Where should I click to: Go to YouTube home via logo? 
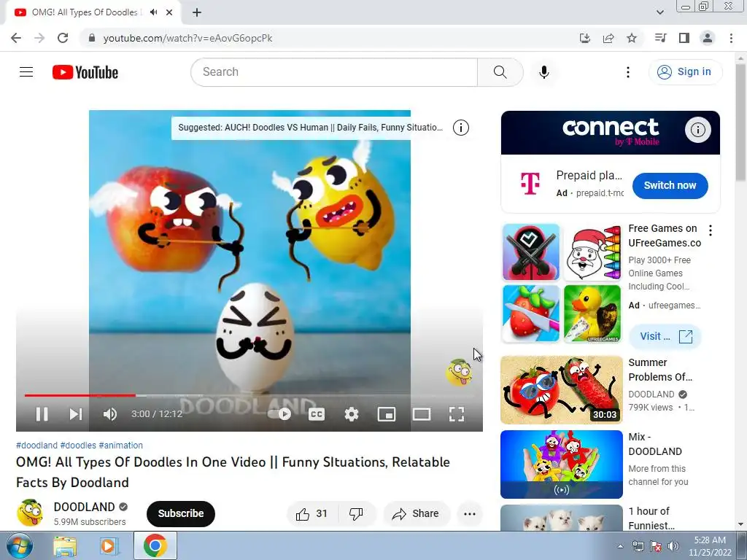click(85, 72)
